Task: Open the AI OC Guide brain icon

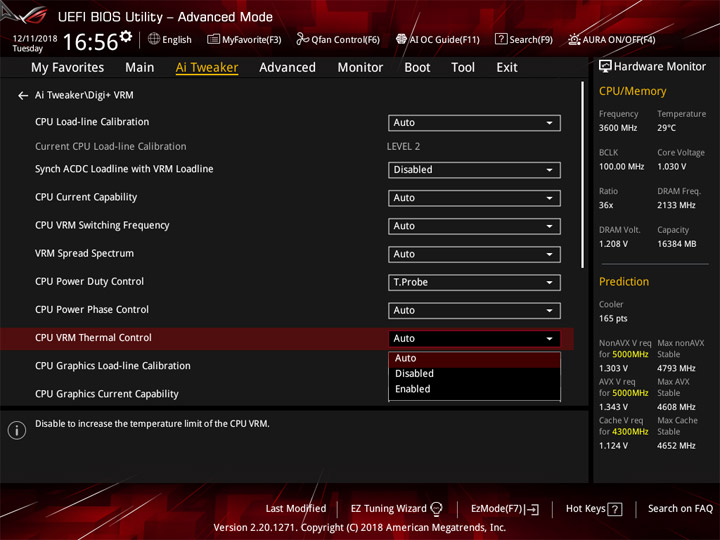Action: [401, 39]
